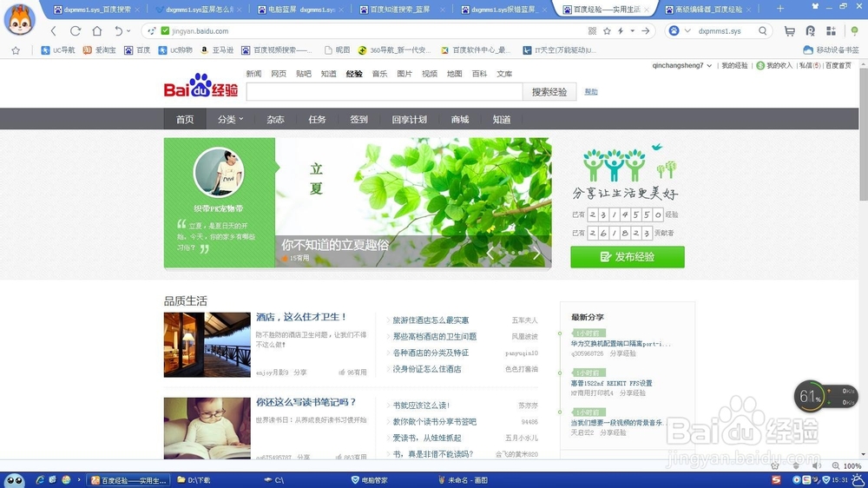This screenshot has width=868, height=488.
Task: Expand the undo history small arrow
Action: pyautogui.click(x=128, y=31)
